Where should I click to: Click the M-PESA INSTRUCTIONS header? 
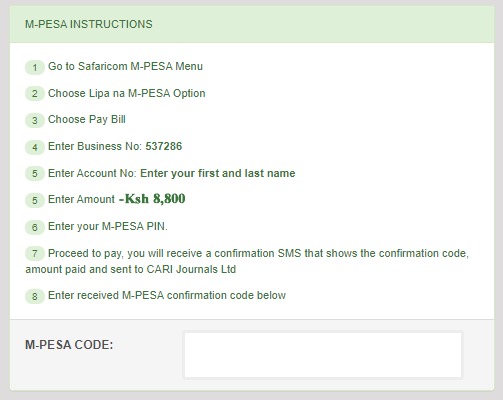click(x=89, y=24)
